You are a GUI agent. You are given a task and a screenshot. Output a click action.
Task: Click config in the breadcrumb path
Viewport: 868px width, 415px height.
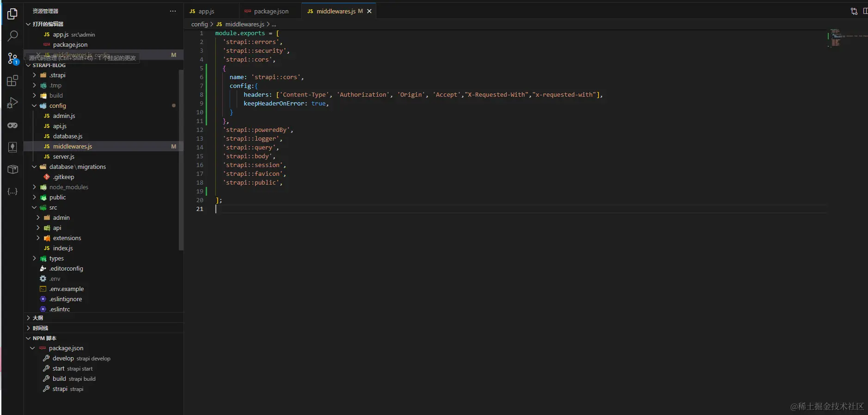click(x=200, y=24)
